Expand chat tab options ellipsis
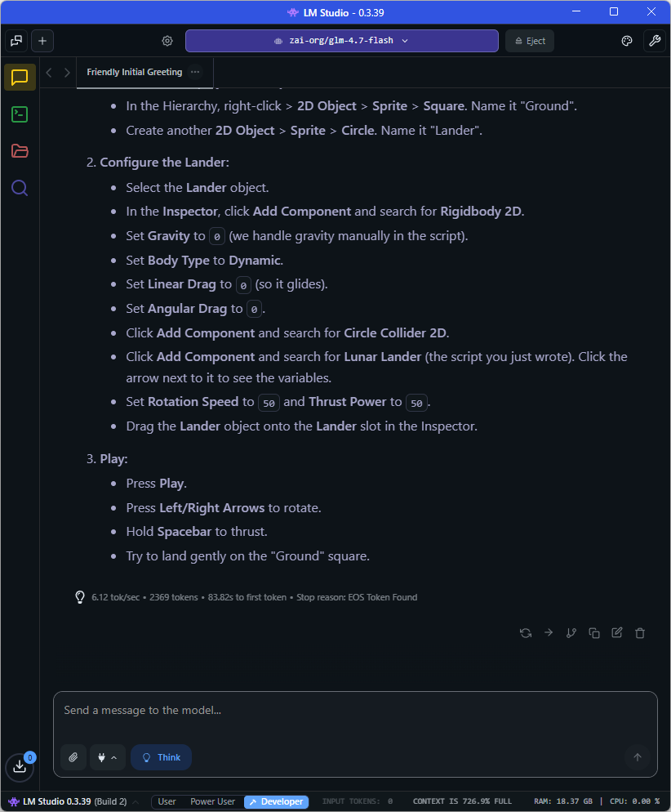Image resolution: width=671 pixels, height=812 pixels. pyautogui.click(x=194, y=72)
